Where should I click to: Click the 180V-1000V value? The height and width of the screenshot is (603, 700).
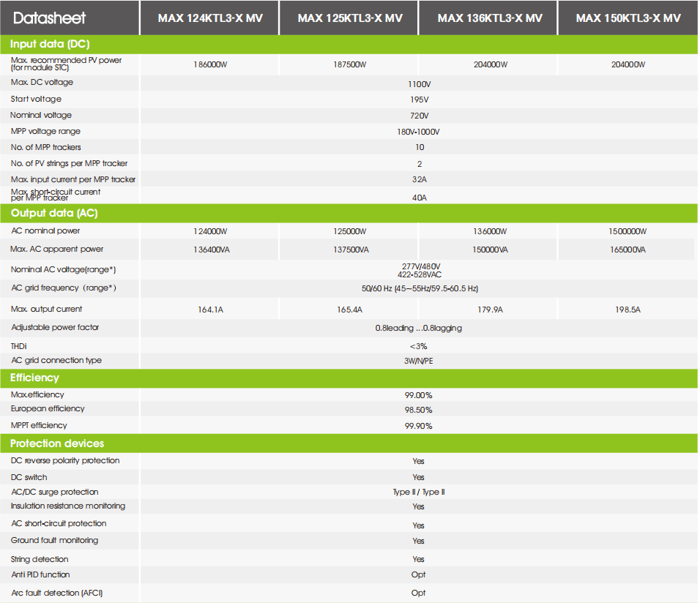click(x=418, y=132)
